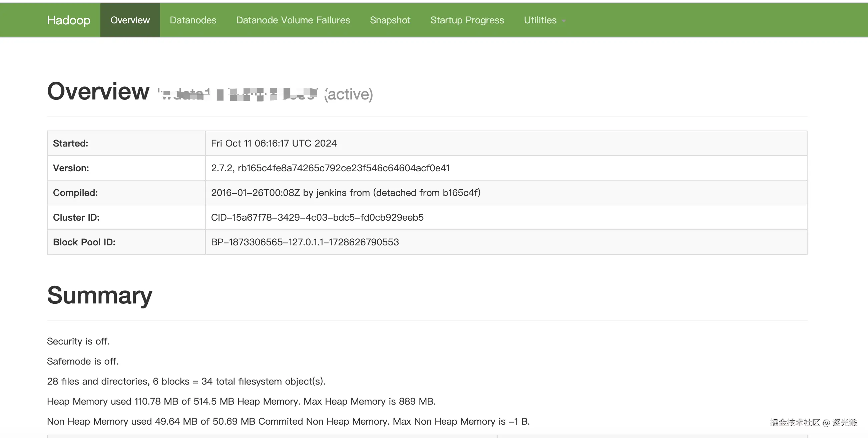868x438 pixels.
Task: Click the Block Pool ID value
Action: [305, 242]
